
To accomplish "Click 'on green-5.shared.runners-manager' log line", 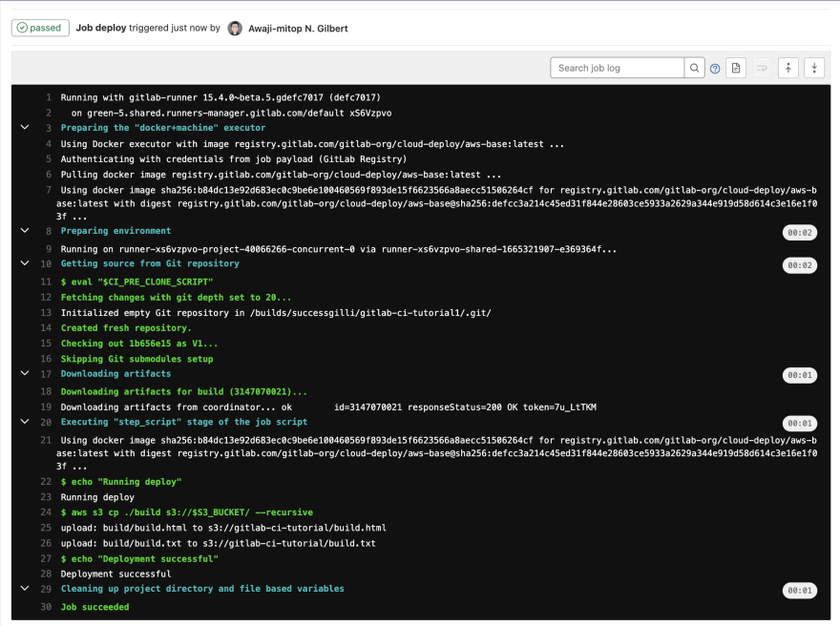I will (x=231, y=113).
